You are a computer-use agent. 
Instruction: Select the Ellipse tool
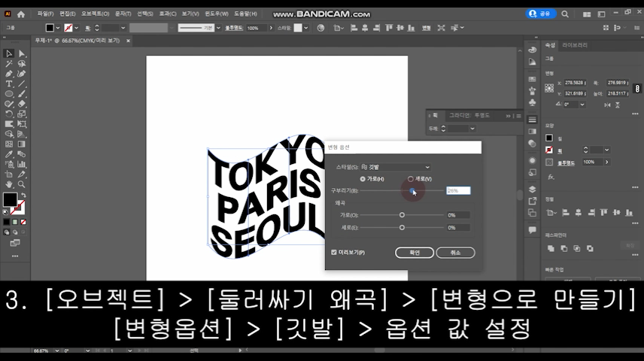pos(8,94)
